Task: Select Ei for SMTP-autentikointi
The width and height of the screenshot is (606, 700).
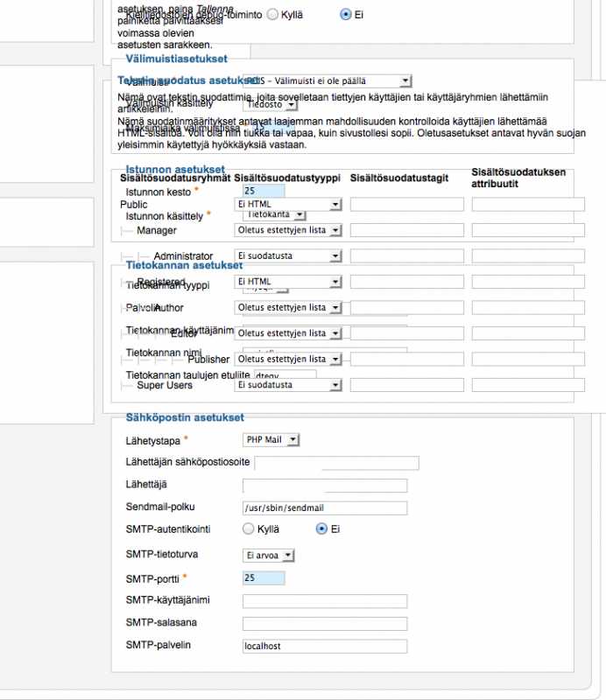Action: [x=321, y=529]
